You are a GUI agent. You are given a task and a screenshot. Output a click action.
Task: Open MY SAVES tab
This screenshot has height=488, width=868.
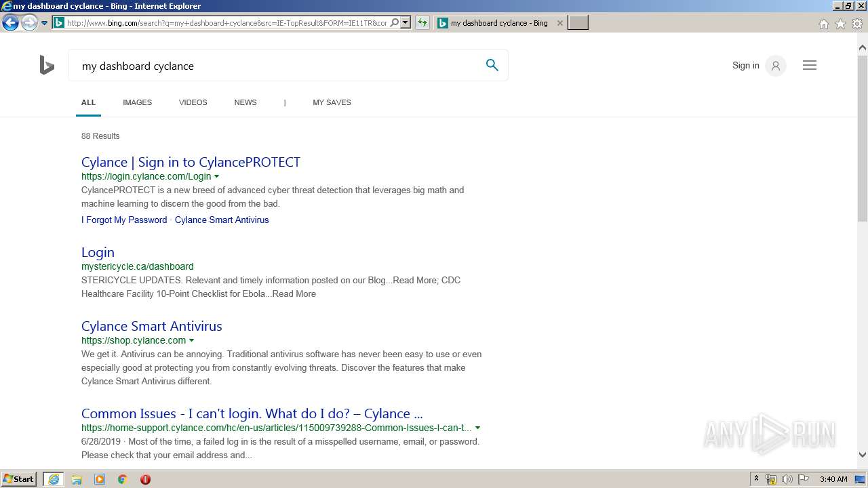(332, 102)
